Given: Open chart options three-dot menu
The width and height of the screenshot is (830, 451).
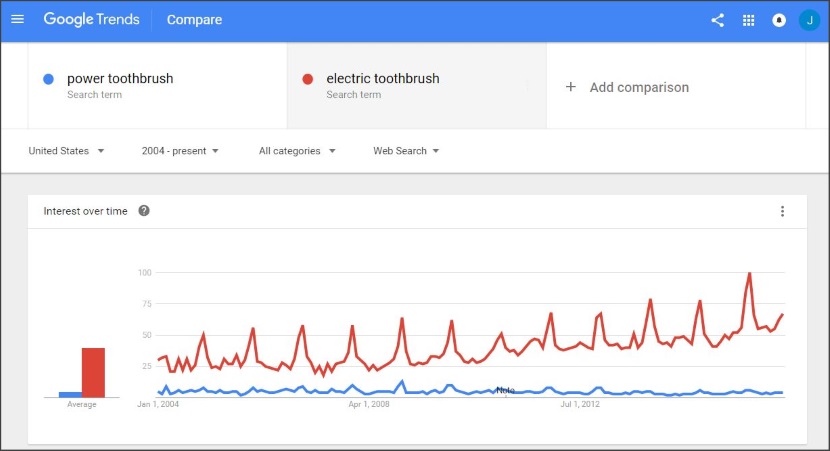Looking at the screenshot, I should coord(782,211).
